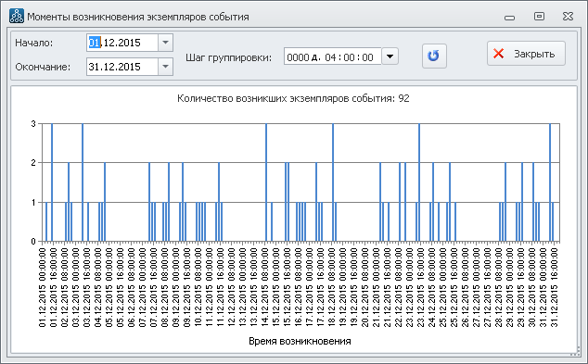Click the Начало: label
588x364 pixels.
point(34,43)
